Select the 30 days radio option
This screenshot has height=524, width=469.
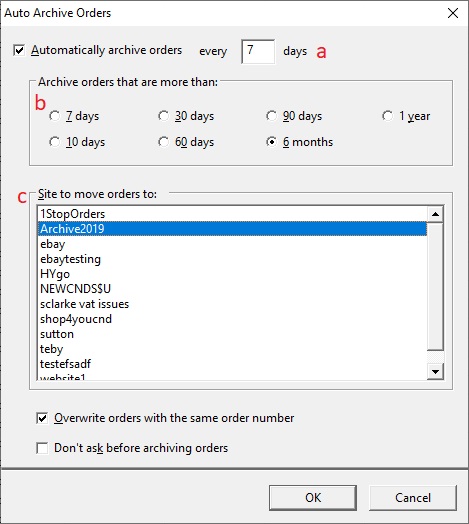[163, 116]
